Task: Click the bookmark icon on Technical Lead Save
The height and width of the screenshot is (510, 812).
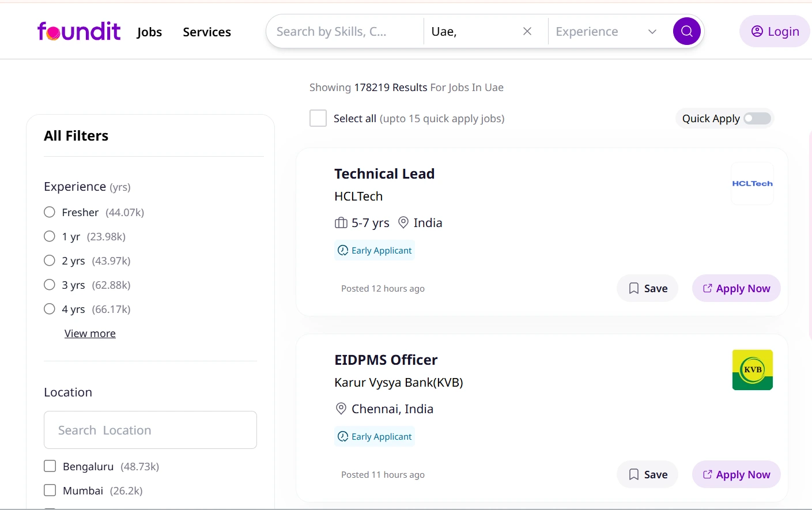Action: (x=634, y=288)
